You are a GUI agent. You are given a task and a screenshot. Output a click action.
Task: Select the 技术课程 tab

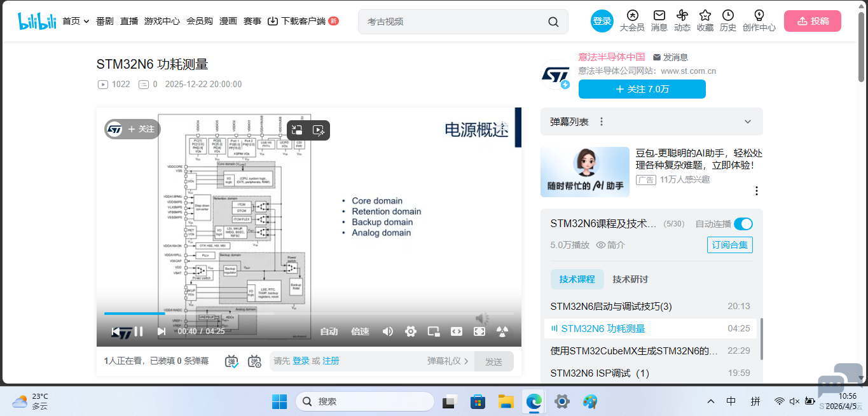[x=577, y=279]
